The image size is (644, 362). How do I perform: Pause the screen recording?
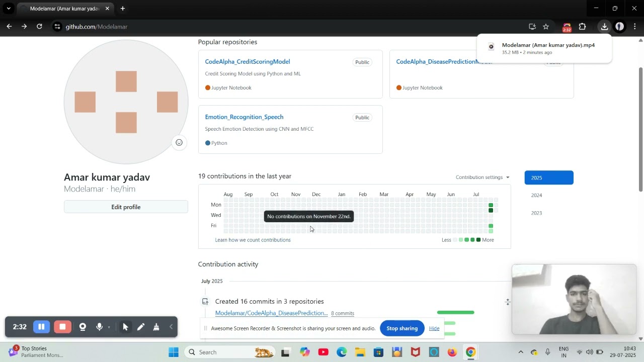(41, 327)
